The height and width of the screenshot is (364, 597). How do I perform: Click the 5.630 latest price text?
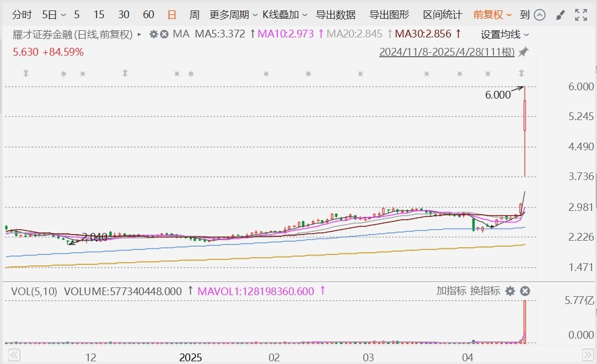tap(25, 52)
